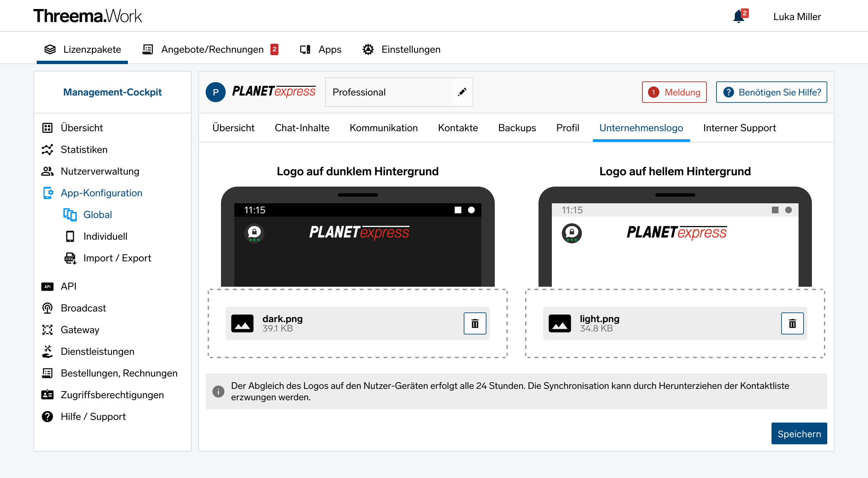
Task: Click the Apps devices icon
Action: 305,49
